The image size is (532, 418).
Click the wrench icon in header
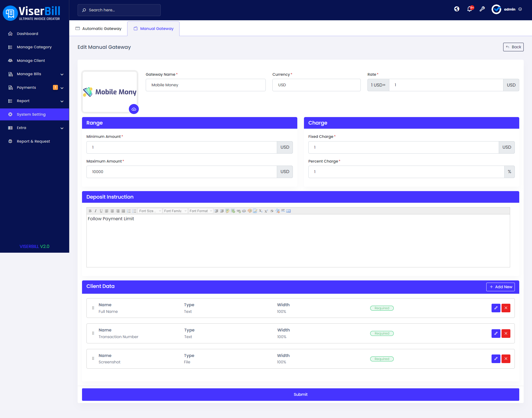tap(482, 9)
